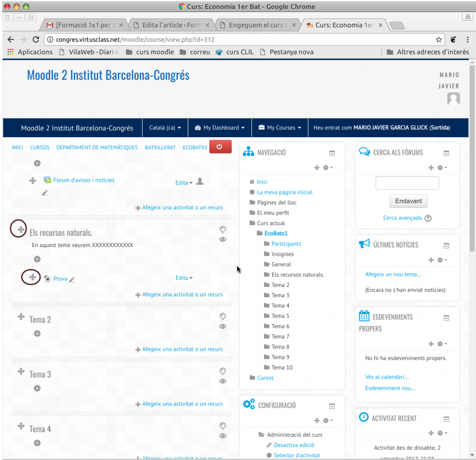Hide Tema 2 with the eye icon

(x=223, y=327)
